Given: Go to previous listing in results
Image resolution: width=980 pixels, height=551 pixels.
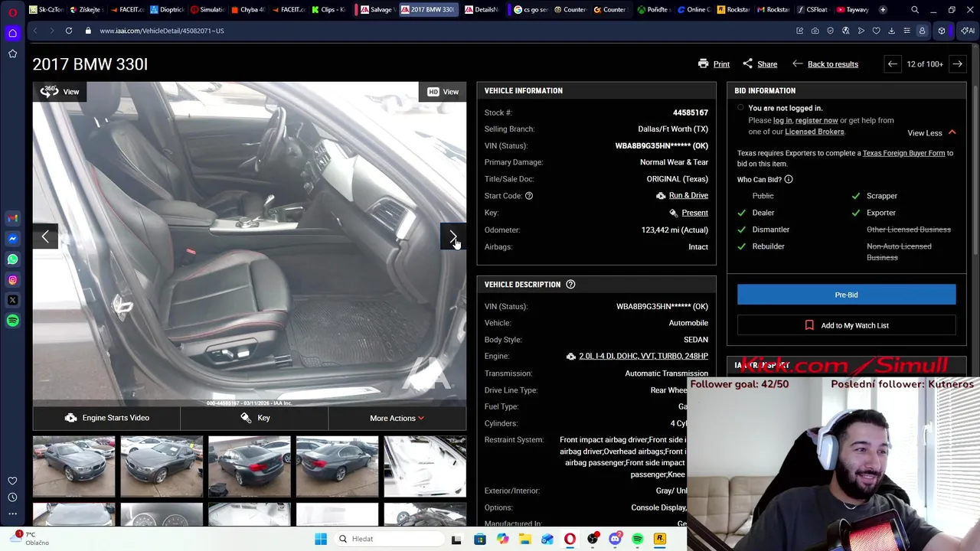Looking at the screenshot, I should tap(892, 64).
